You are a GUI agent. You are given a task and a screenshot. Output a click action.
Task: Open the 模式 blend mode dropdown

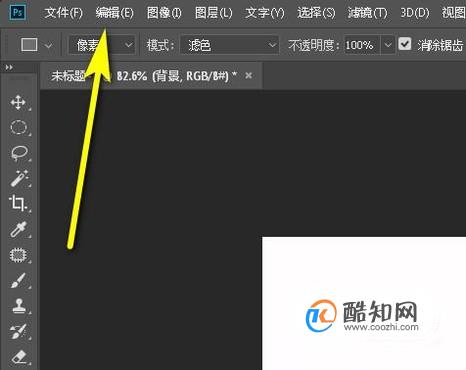pyautogui.click(x=229, y=45)
